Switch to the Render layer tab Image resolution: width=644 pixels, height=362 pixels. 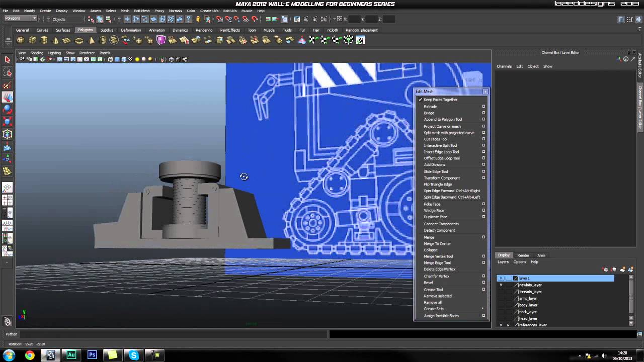click(523, 255)
